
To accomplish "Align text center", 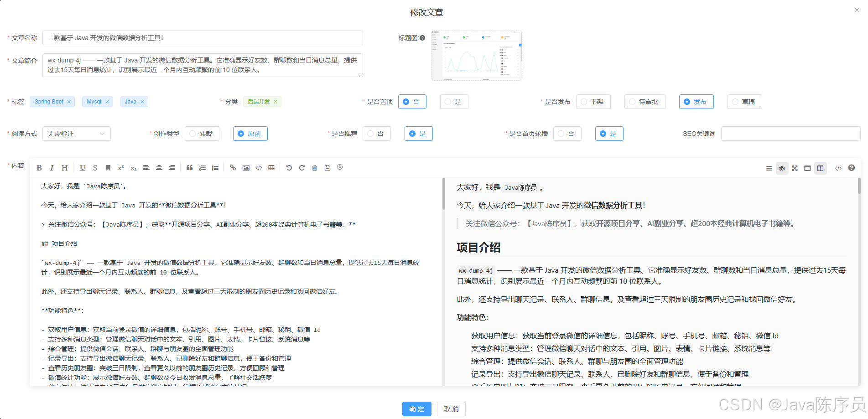I will [x=159, y=168].
